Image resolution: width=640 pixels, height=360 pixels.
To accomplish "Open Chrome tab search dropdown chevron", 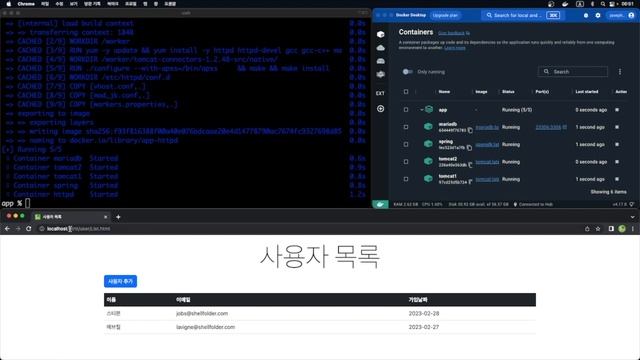I will (633, 217).
